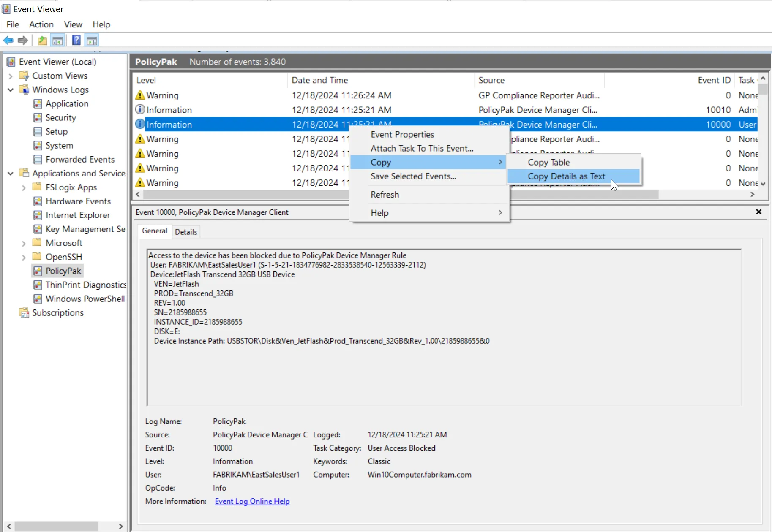The width and height of the screenshot is (772, 532).
Task: Click the Forward arrow toolbar icon
Action: pos(23,41)
